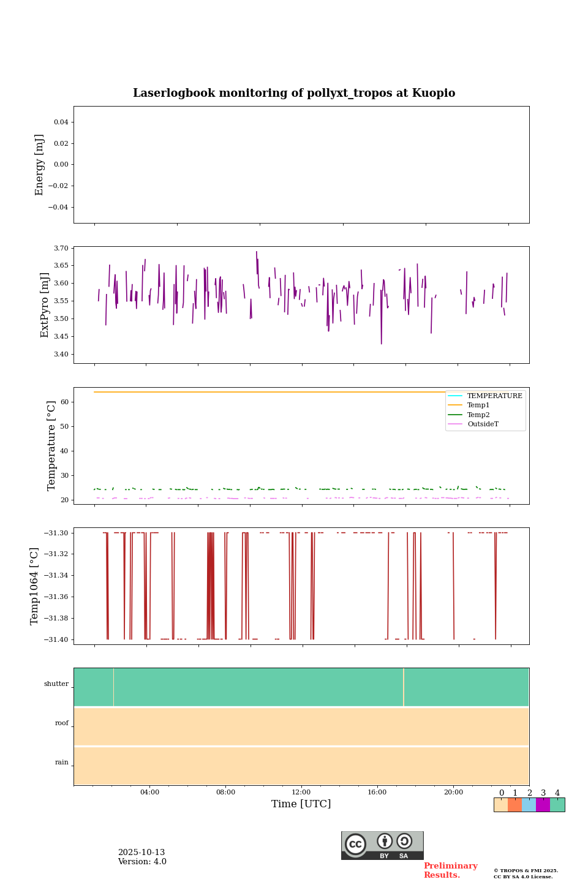Image resolution: width=588 pixels, height=882 pixels.
Task: Click the Time [UTC] axis label
Action: point(301,804)
